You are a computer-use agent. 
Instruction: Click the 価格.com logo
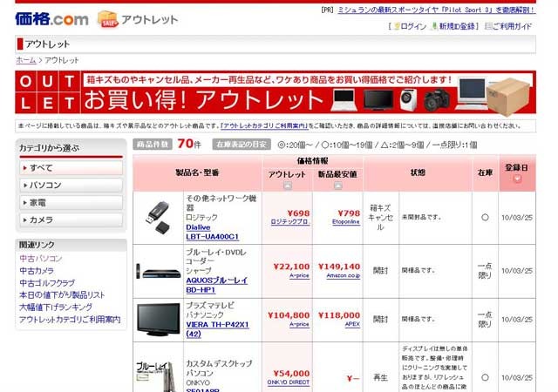[x=51, y=19]
